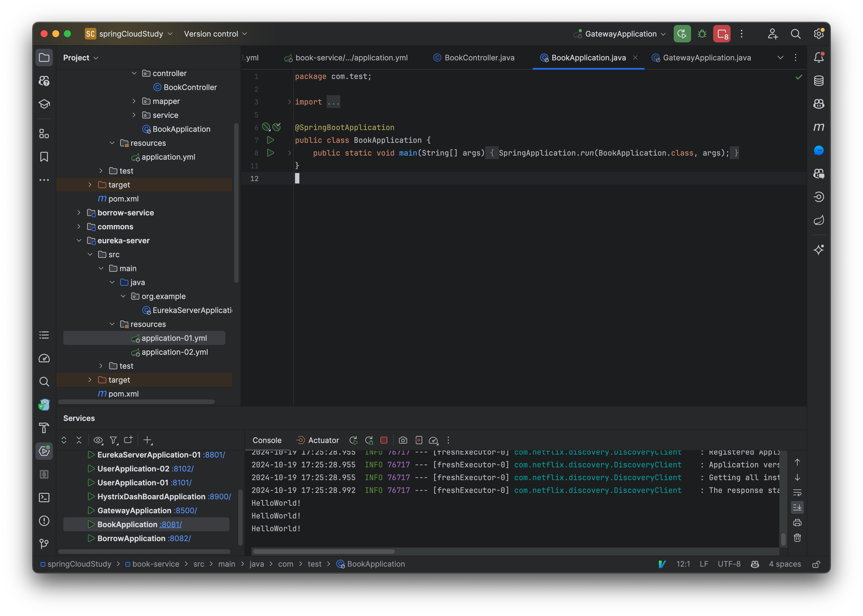The width and height of the screenshot is (863, 616).
Task: Toggle the Services filter icon
Action: (114, 440)
